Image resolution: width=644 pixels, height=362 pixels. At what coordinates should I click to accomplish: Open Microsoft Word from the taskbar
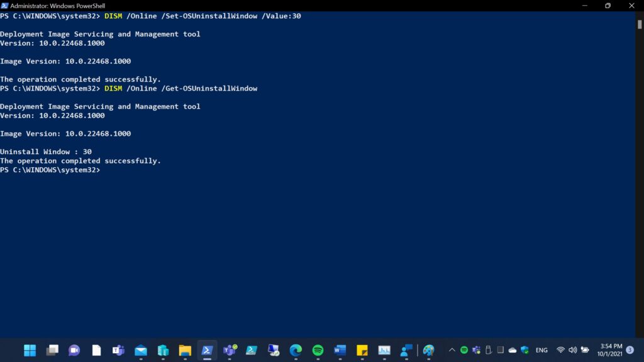coord(340,350)
